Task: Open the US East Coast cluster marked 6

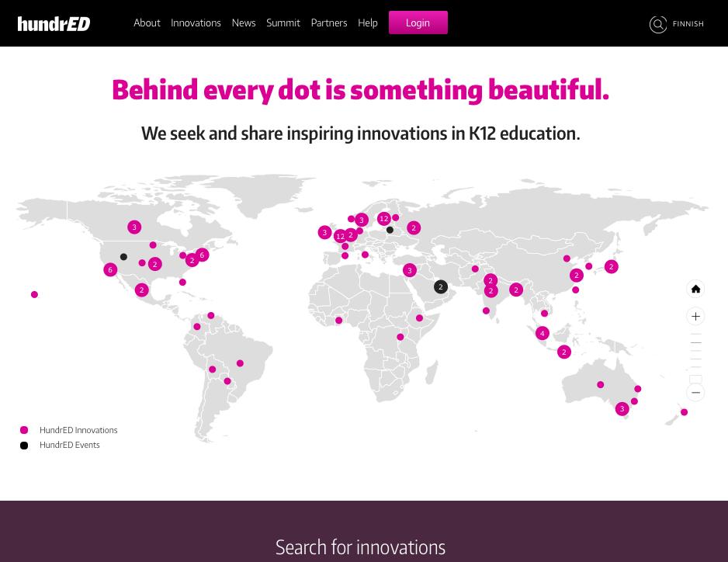Action: (x=202, y=255)
